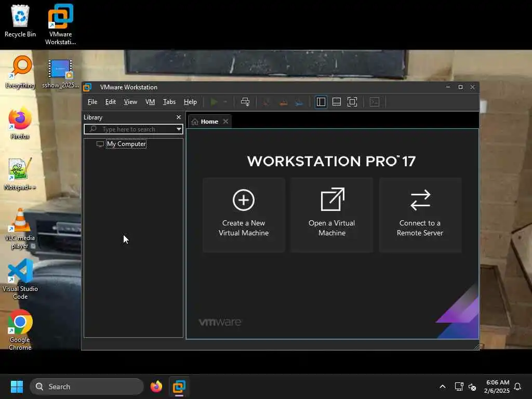Select the Visual Studio Code desktop shortcut

pos(20,279)
